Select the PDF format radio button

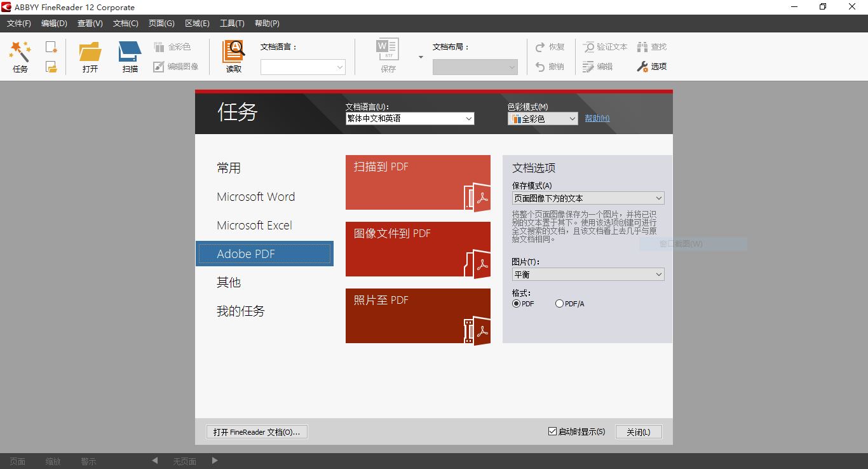coord(517,304)
